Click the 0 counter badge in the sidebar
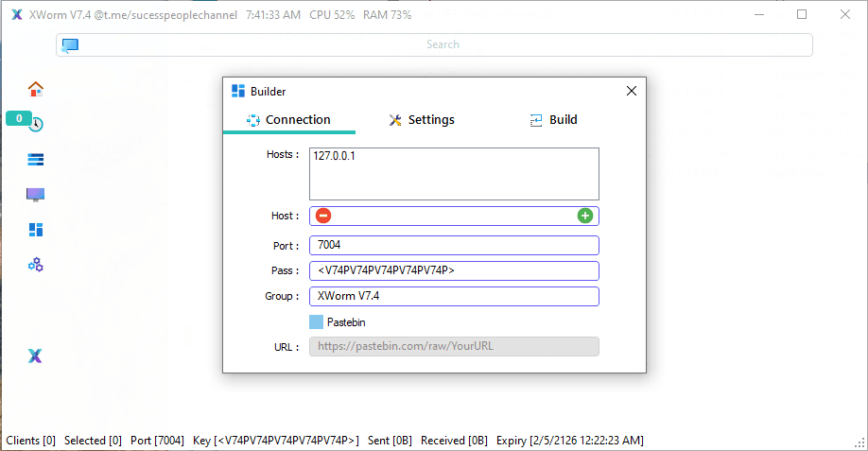 (x=19, y=118)
